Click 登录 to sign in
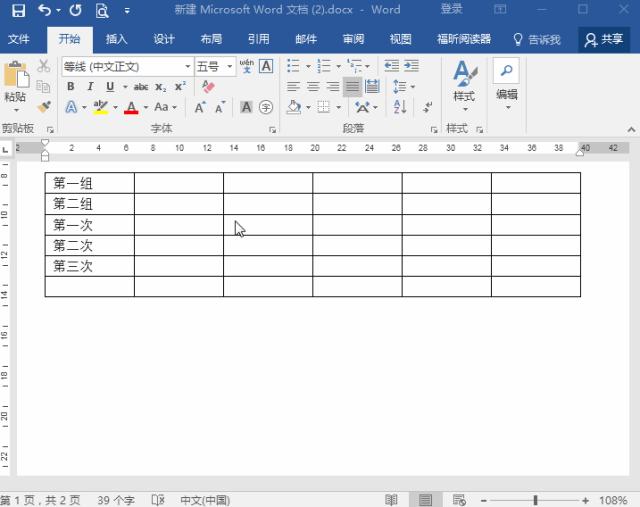Viewport: 640px width, 507px height. point(451,9)
